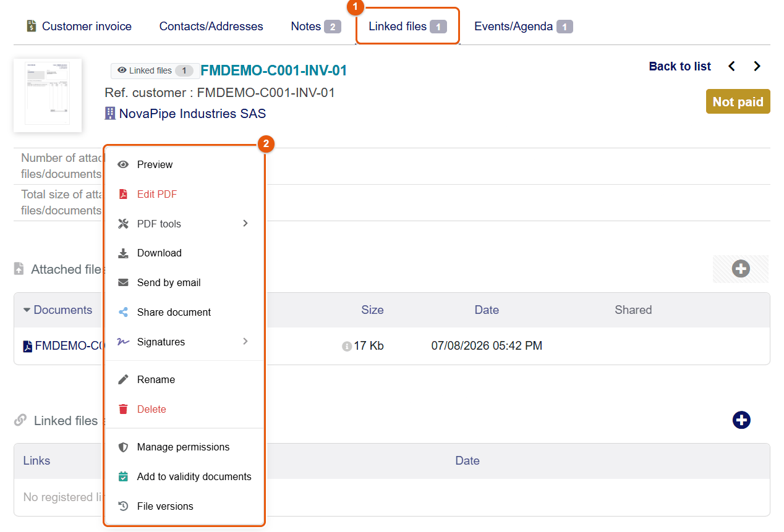784x532 pixels.
Task: Expand the PDF tools submenu arrow
Action: coord(245,223)
